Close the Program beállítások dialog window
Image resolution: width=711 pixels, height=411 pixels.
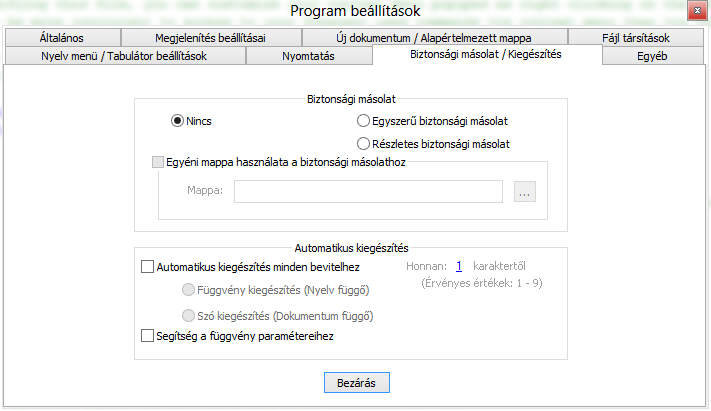(695, 12)
